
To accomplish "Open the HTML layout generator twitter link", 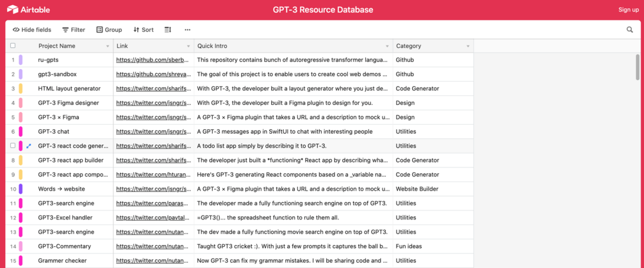I will tap(154, 88).
